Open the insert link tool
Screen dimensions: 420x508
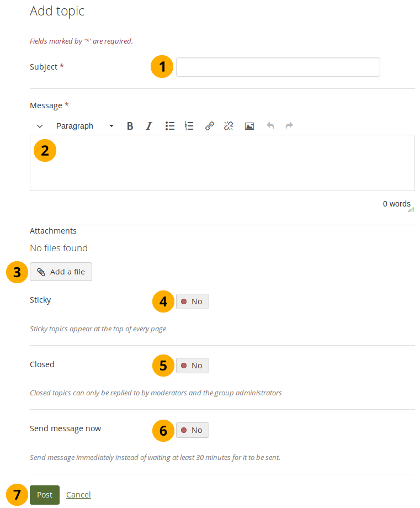(210, 126)
